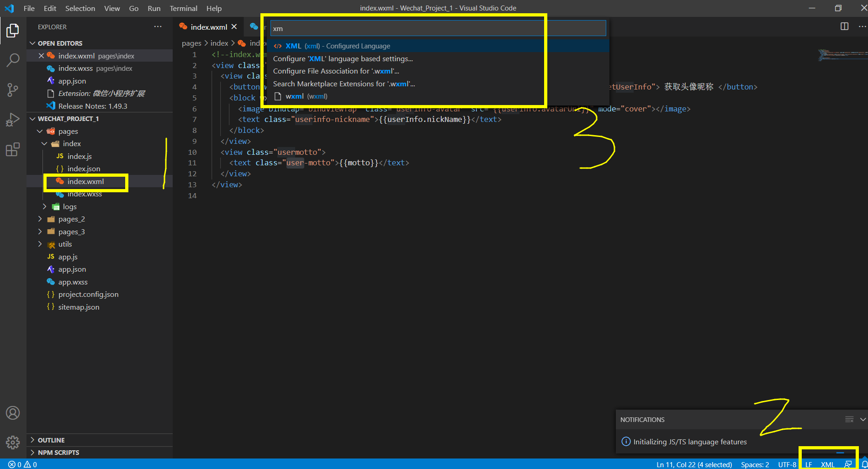The height and width of the screenshot is (469, 868).
Task: Expand the logs folder
Action: point(44,206)
